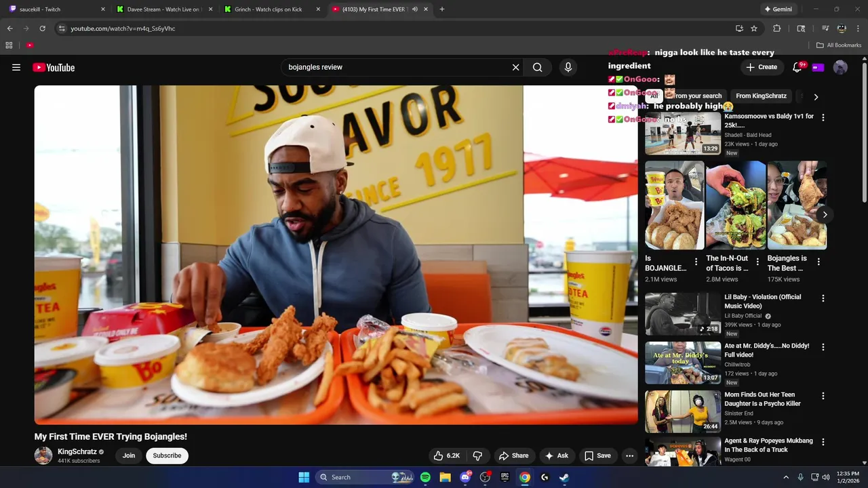Open Spotify from the taskbar
Image resolution: width=868 pixels, height=488 pixels.
425,477
